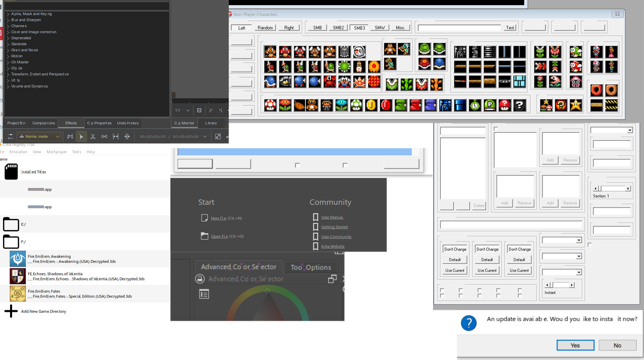Viewport: 644px width, 362px height.
Task: Choose the blue pipe NPC icon
Action: tap(460, 105)
